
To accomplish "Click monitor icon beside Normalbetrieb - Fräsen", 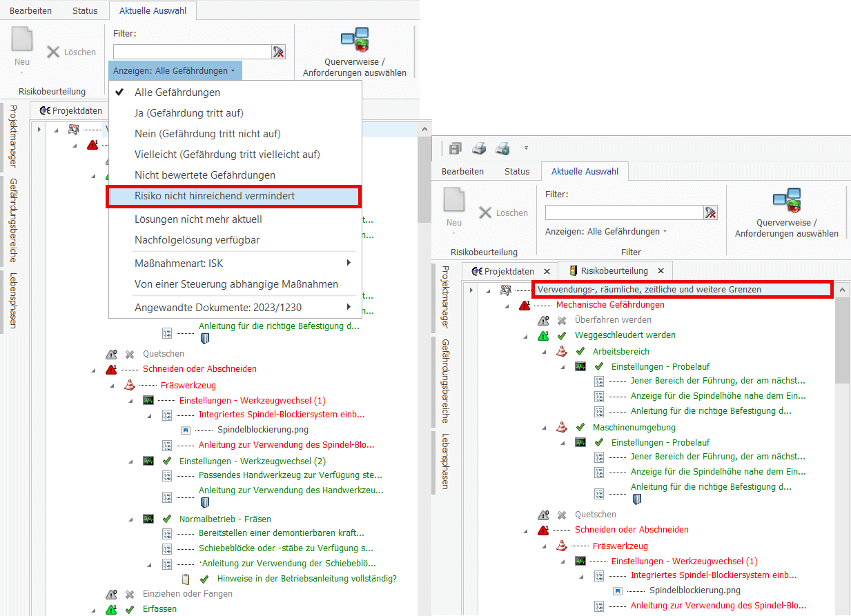I will (148, 519).
